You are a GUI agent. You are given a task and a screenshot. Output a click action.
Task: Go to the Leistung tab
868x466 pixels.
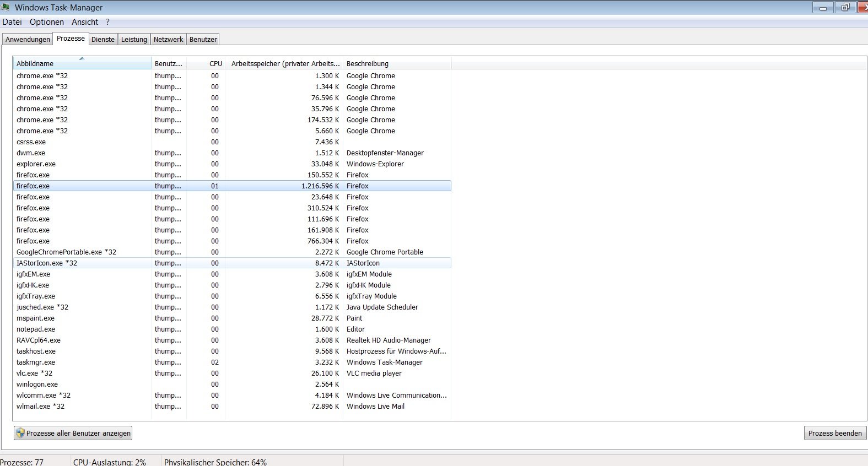(x=134, y=39)
